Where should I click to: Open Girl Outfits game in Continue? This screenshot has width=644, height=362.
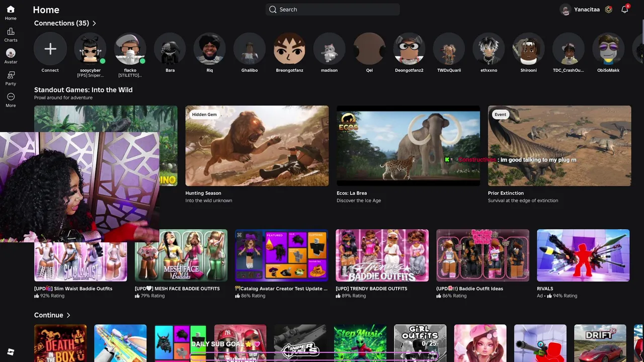(420, 343)
